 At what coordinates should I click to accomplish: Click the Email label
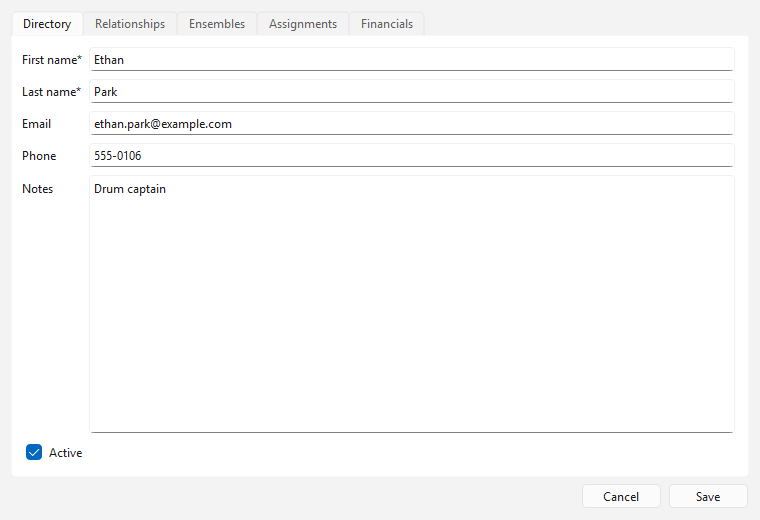tap(36, 124)
